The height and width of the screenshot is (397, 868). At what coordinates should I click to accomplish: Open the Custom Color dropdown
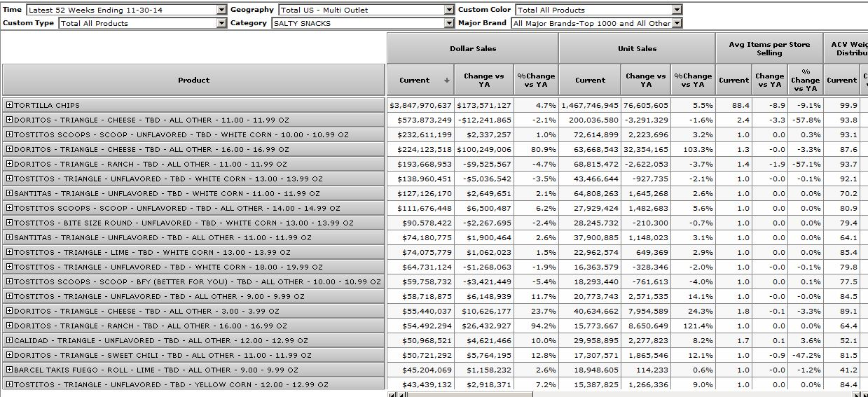tap(676, 11)
